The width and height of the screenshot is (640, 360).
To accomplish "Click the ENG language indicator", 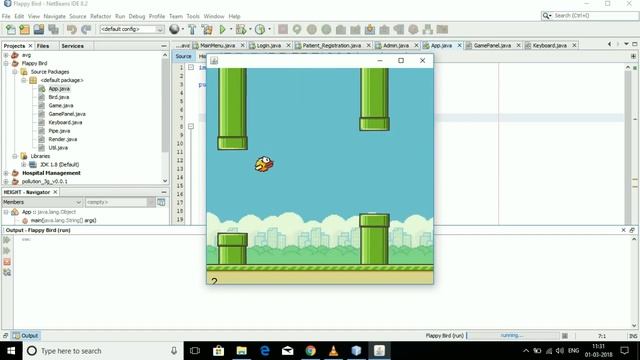I will [573, 351].
